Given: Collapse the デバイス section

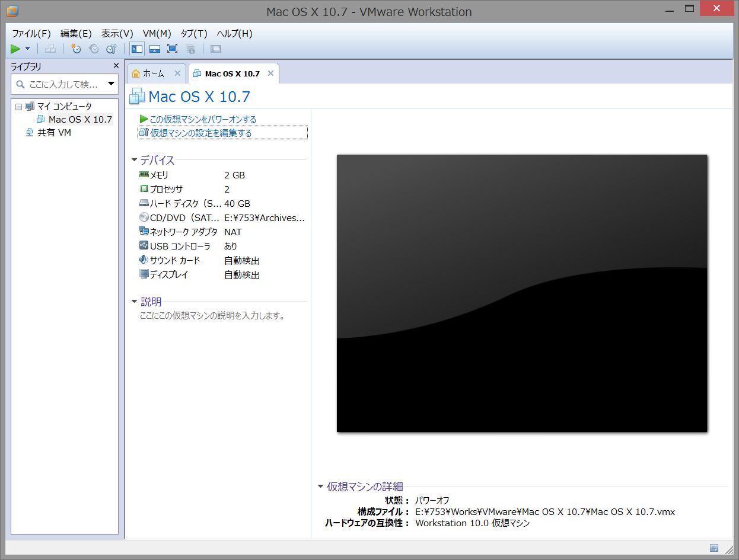Looking at the screenshot, I should point(135,160).
